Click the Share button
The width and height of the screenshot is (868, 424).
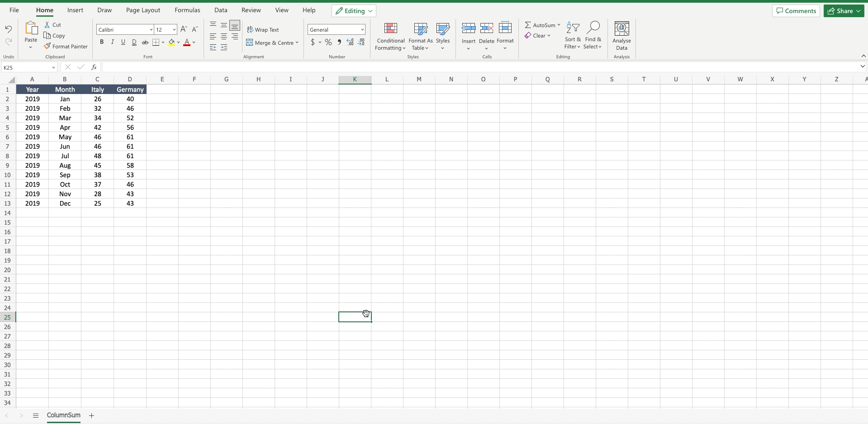(x=843, y=10)
